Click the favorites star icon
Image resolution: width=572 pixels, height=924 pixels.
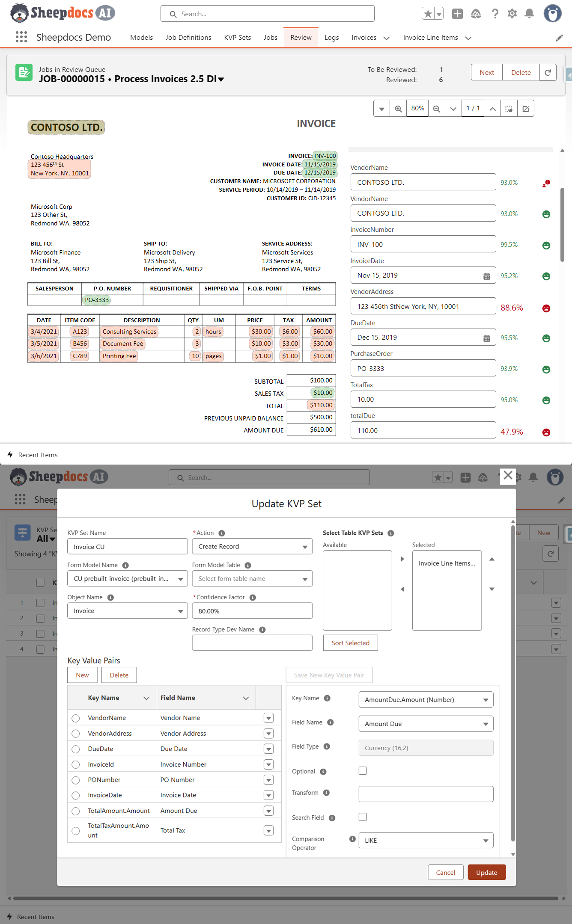(x=428, y=14)
